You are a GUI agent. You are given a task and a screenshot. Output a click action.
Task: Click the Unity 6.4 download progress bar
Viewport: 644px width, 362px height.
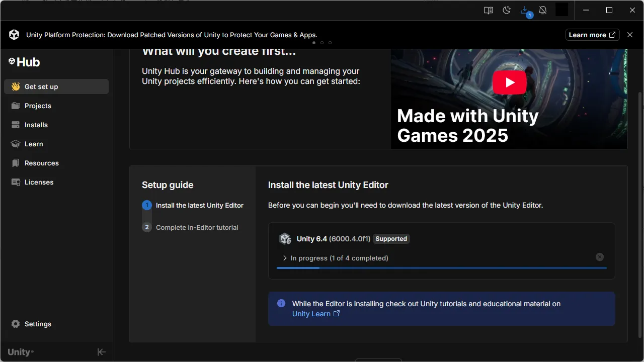(x=441, y=268)
